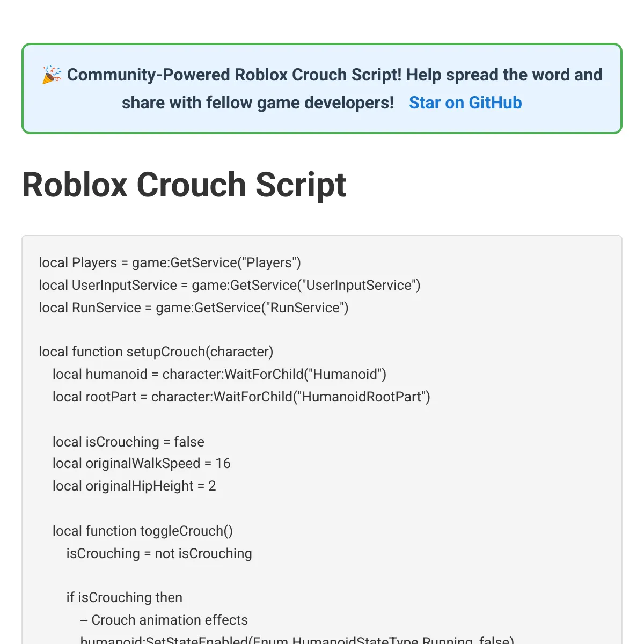Viewport: 644px width, 644px height.
Task: Click the local RunService code line
Action: pyautogui.click(x=194, y=308)
